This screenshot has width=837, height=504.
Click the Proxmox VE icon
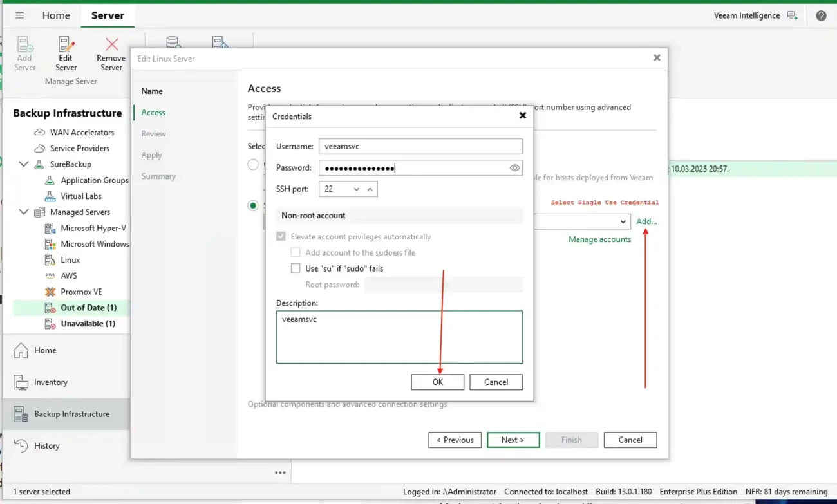[50, 292]
